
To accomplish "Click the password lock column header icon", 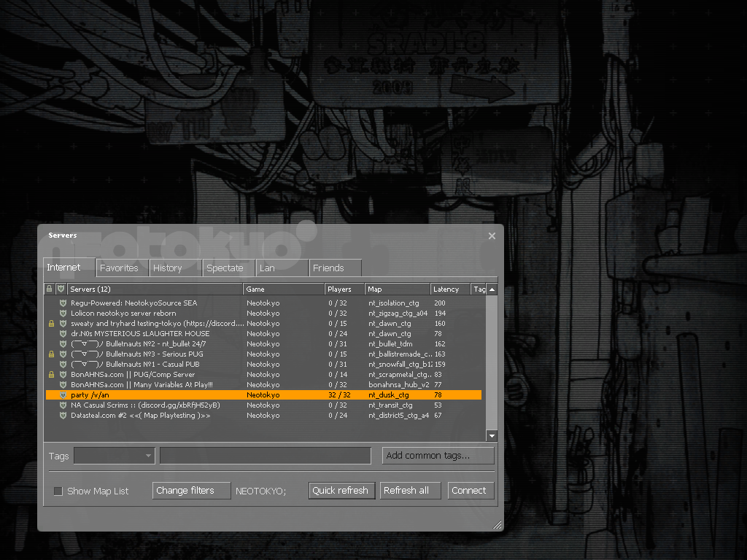I will click(x=49, y=289).
